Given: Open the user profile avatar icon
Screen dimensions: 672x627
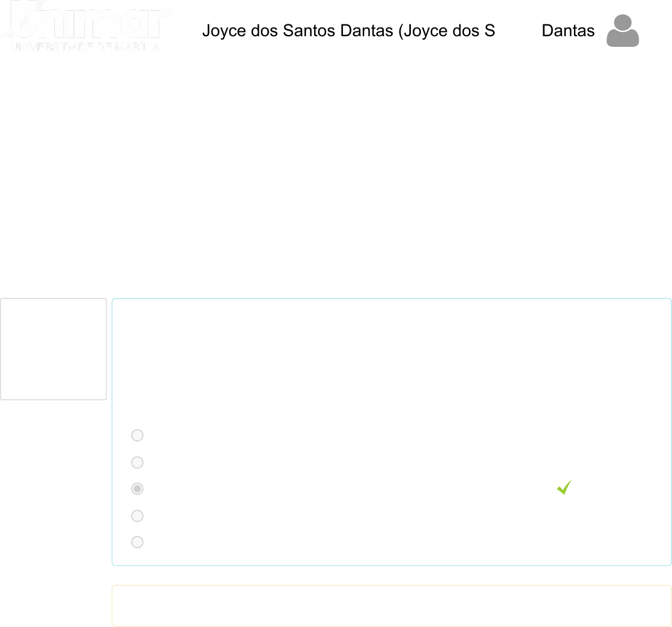Looking at the screenshot, I should (x=622, y=31).
